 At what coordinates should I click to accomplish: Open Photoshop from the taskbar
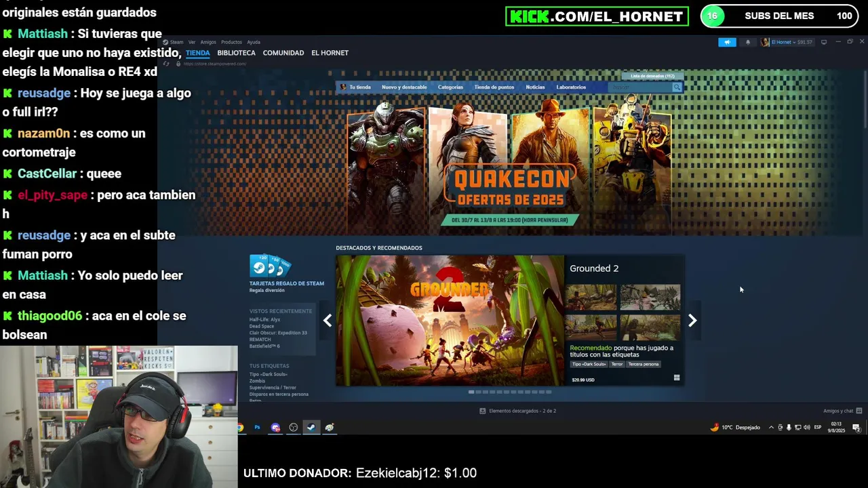(257, 428)
